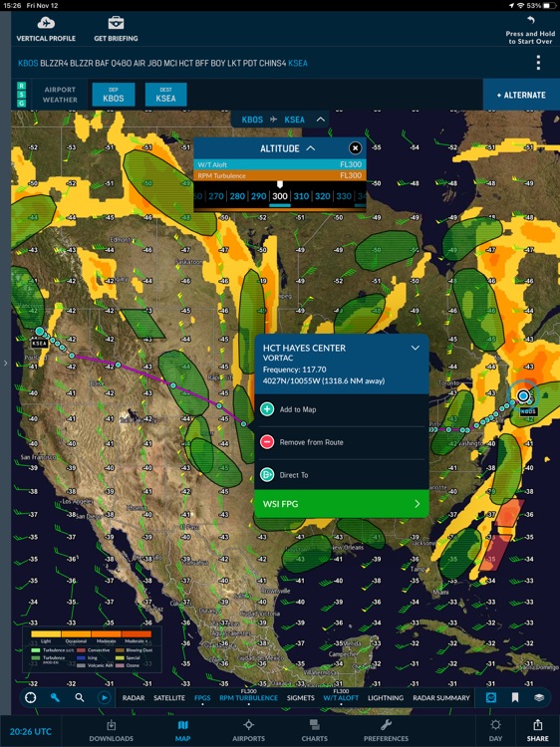This screenshot has height=747, width=560.
Task: Open the map settings wrench tool
Action: click(55, 697)
